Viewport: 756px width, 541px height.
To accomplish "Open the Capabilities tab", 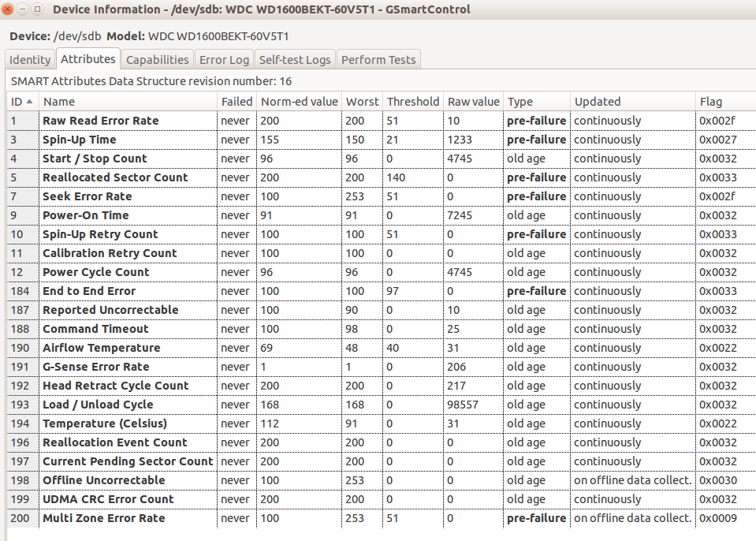I will coord(157,60).
